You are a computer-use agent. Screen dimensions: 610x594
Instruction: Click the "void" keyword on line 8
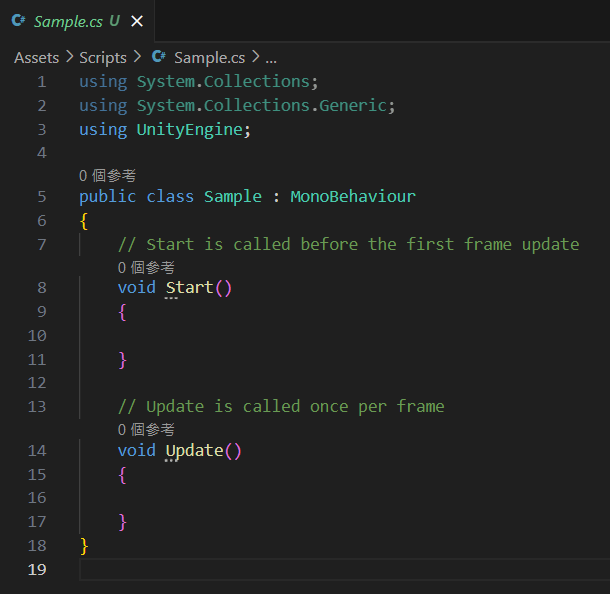point(137,288)
